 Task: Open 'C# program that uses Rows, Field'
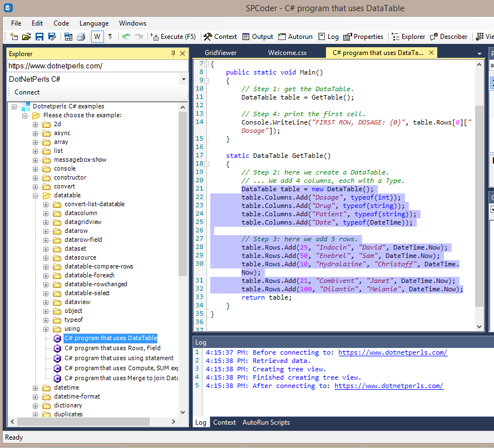[112, 348]
